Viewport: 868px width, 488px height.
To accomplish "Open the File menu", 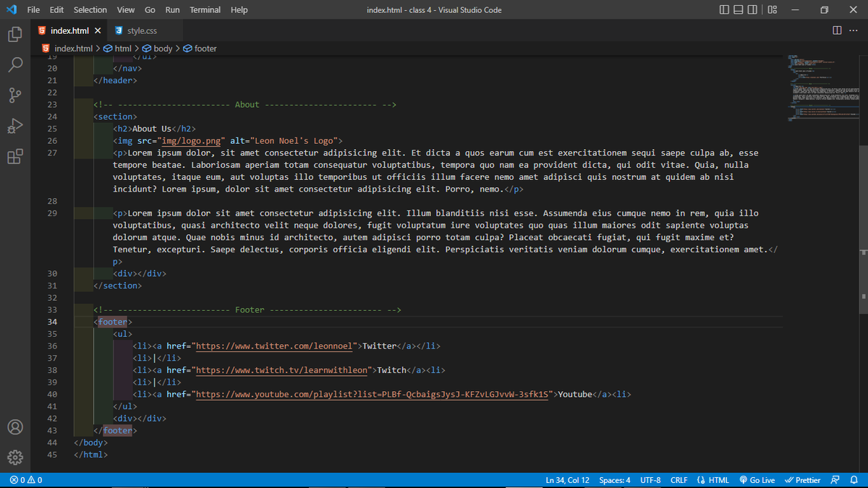I will tap(33, 10).
